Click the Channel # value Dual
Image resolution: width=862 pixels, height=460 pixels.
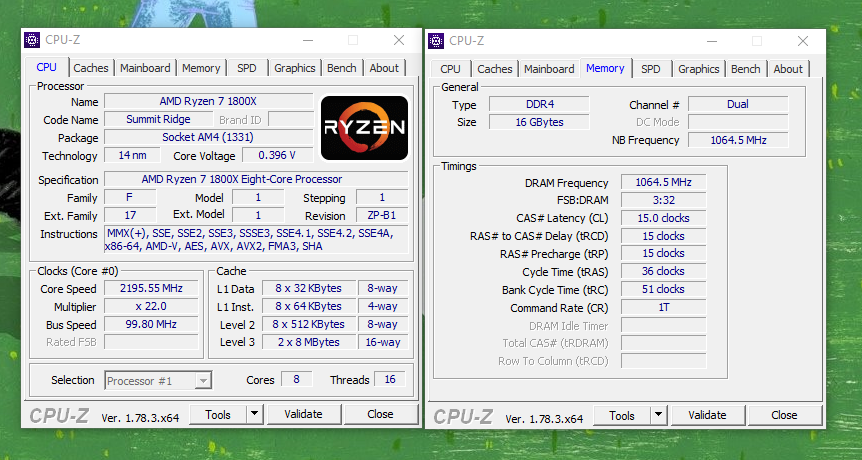[x=738, y=104]
